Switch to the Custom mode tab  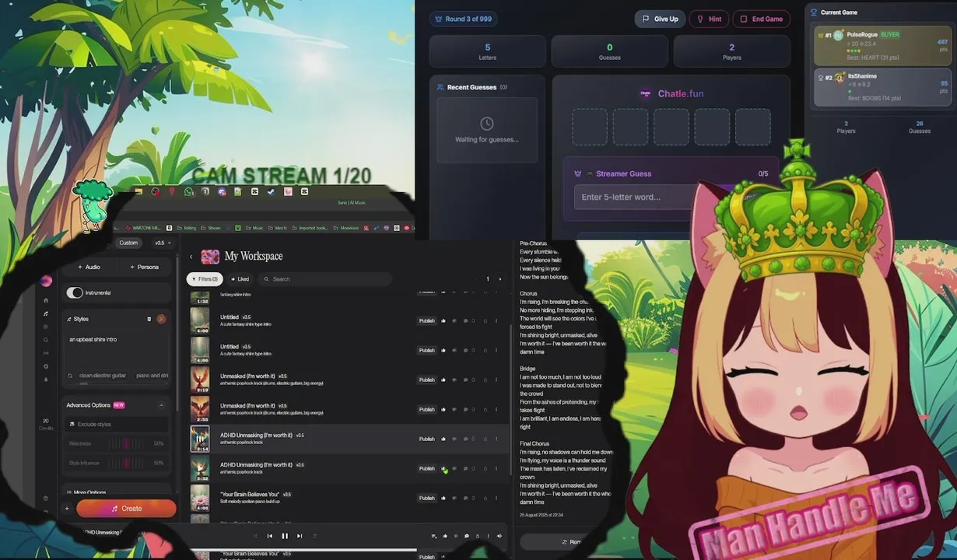point(128,243)
